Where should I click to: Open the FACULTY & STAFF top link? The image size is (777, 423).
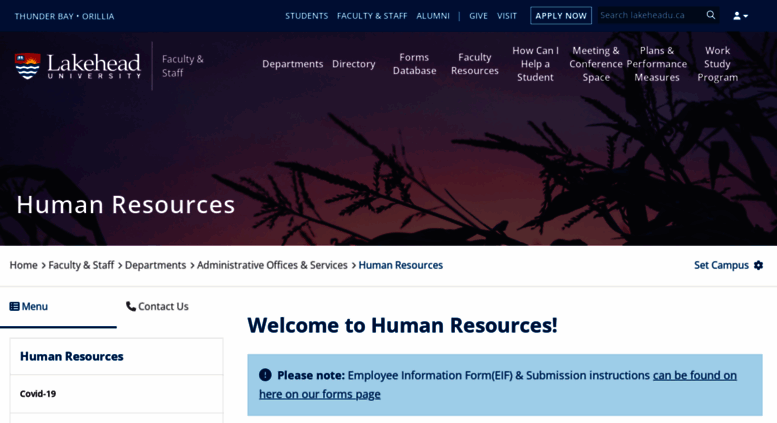coord(372,16)
